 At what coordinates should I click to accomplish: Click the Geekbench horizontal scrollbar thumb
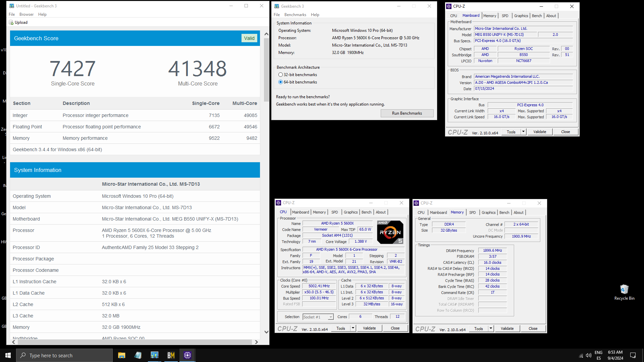[x=135, y=342]
